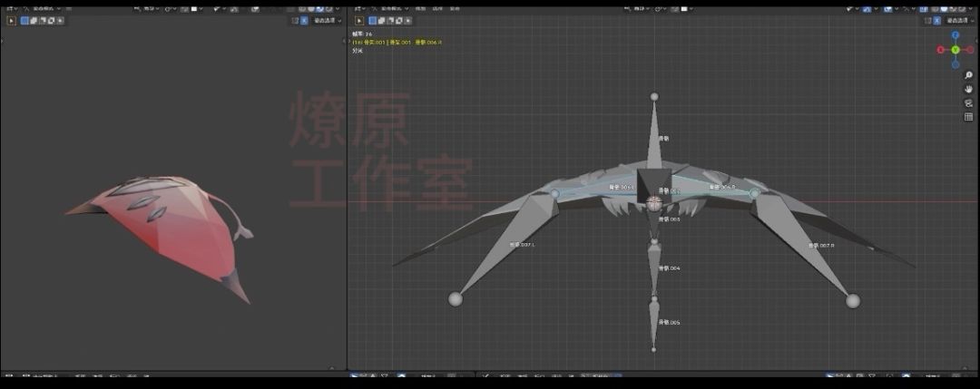Image resolution: width=980 pixels, height=389 pixels.
Task: Toggle X-axis mirror in left viewport pose options
Action: 304,21
